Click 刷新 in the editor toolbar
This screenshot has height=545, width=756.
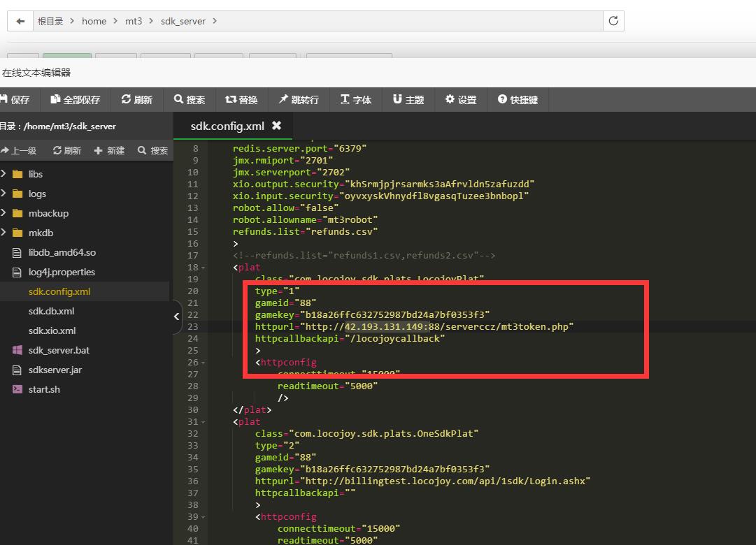(136, 100)
